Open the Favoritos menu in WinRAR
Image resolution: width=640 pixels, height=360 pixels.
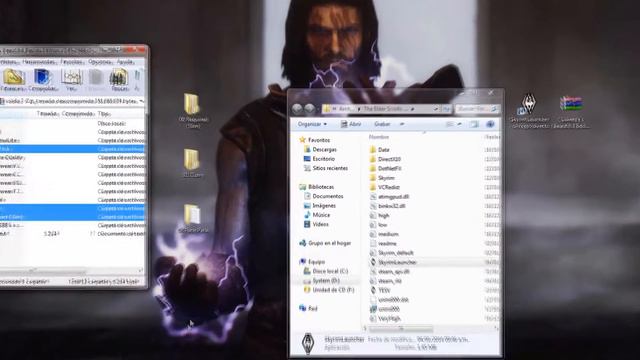point(72,62)
